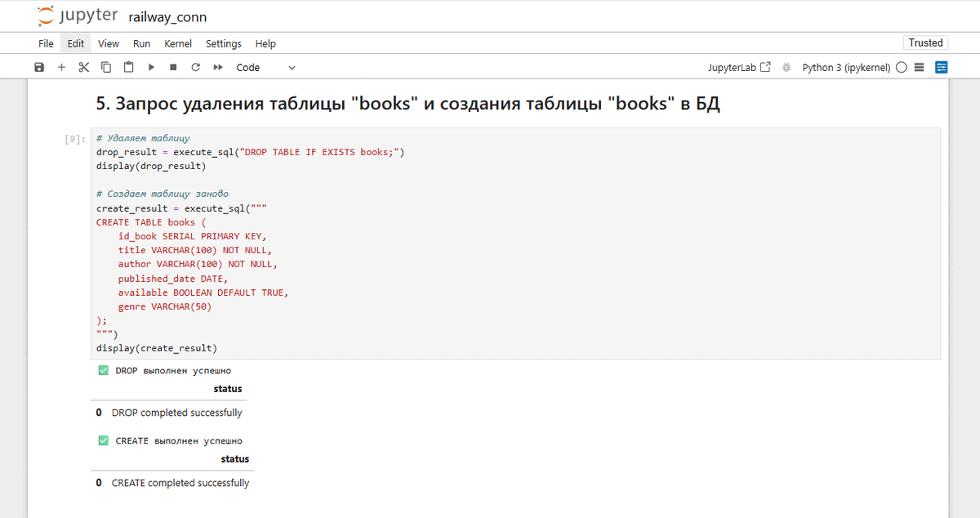Open the notebook in JupyterLab

(x=739, y=67)
